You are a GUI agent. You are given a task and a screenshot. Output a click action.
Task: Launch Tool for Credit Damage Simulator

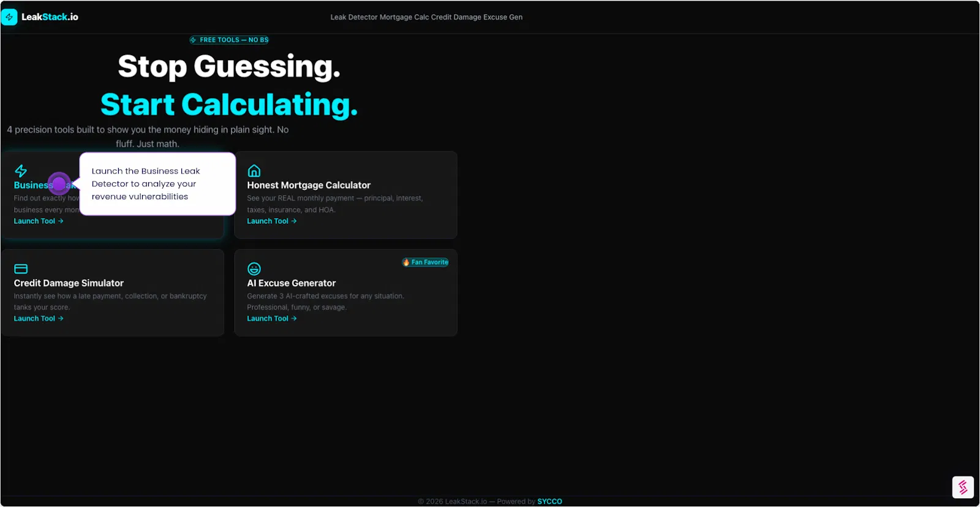tap(39, 319)
